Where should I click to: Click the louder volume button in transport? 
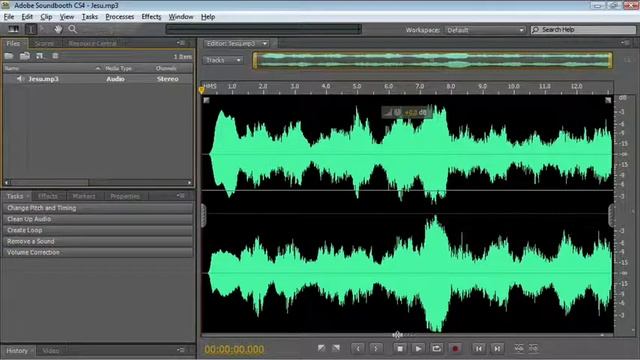(519, 349)
